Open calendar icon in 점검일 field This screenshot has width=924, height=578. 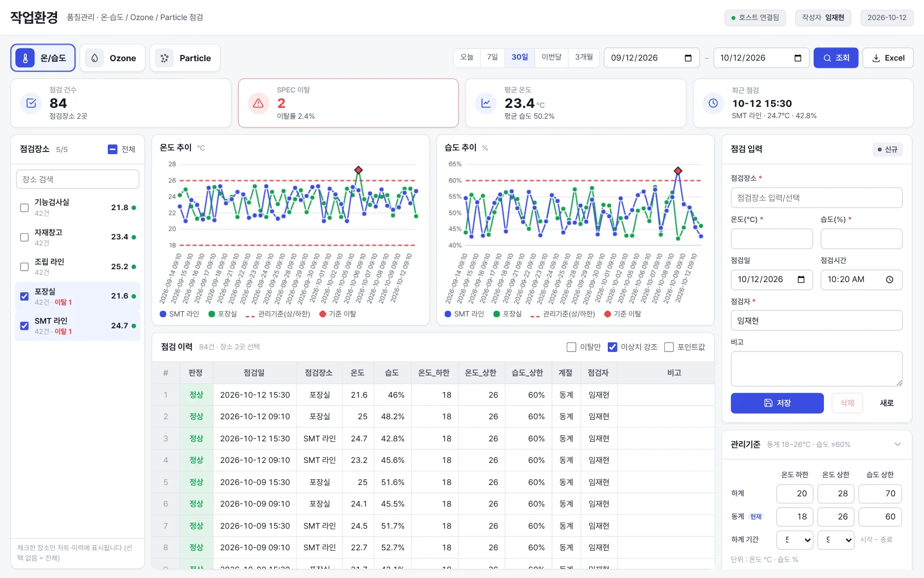(x=801, y=279)
